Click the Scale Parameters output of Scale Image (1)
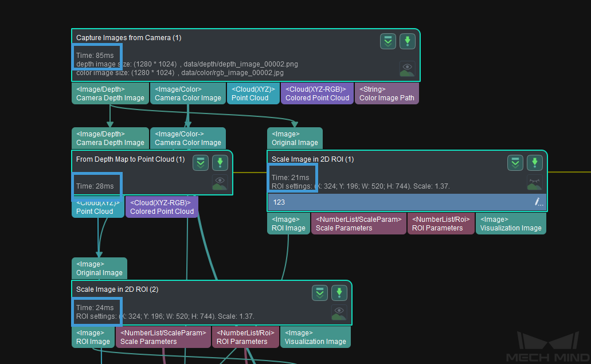Image resolution: width=591 pixels, height=364 pixels. tap(359, 224)
